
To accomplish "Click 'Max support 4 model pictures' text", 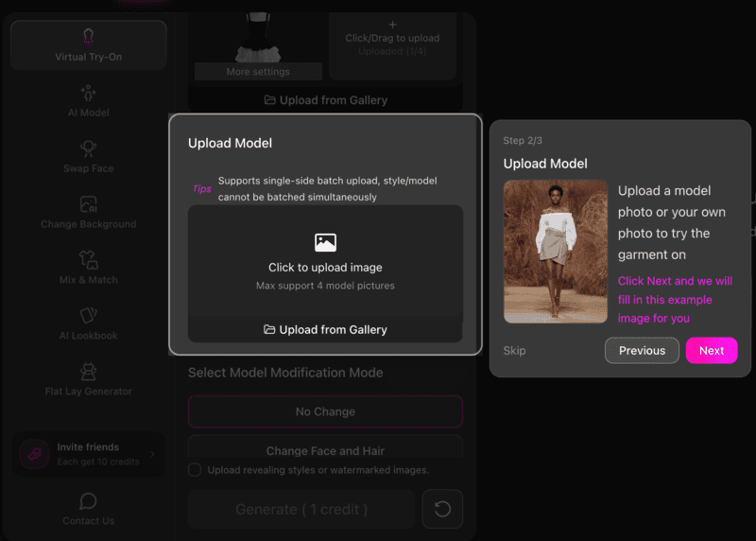I will [x=325, y=286].
